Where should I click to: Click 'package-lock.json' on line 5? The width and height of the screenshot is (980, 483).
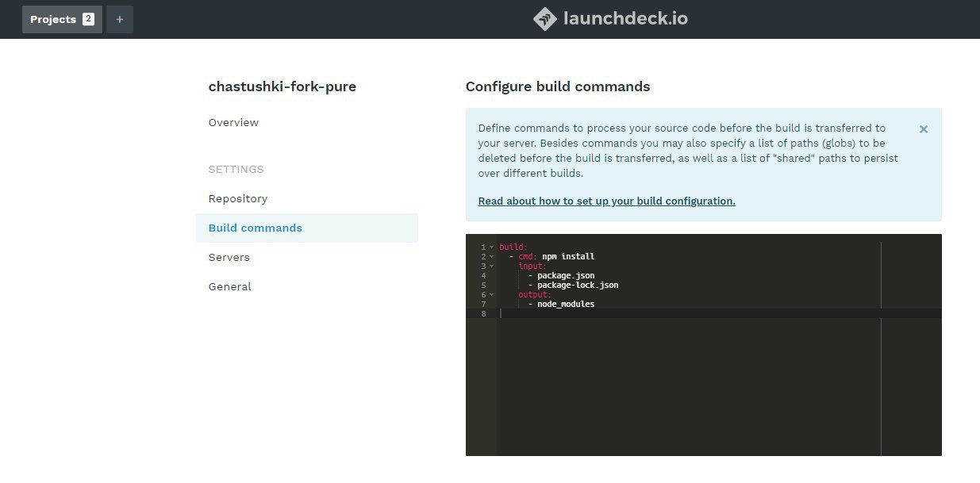point(578,286)
